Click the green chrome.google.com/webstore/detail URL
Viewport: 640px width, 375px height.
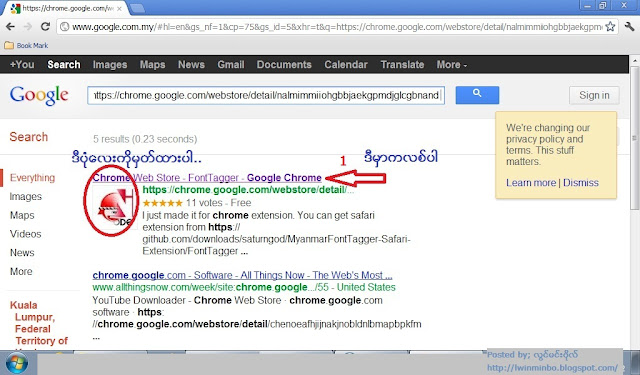248,190
